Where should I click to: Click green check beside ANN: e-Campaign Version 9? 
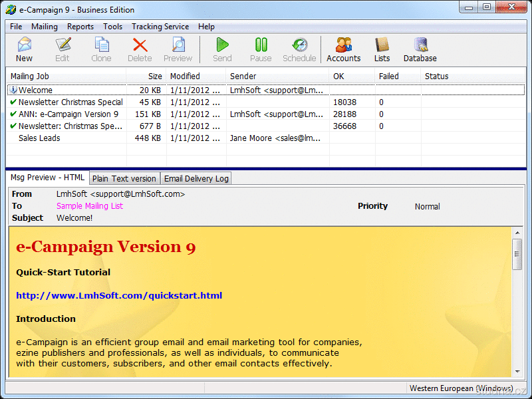coord(13,114)
